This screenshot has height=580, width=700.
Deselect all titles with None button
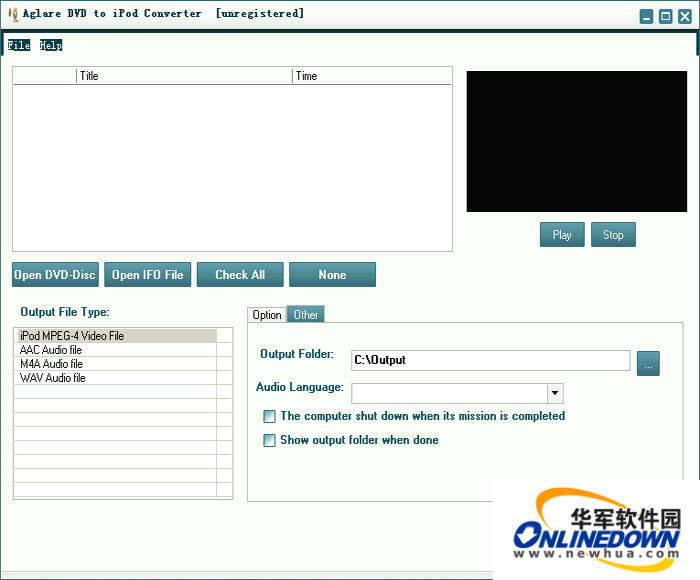pyautogui.click(x=333, y=275)
